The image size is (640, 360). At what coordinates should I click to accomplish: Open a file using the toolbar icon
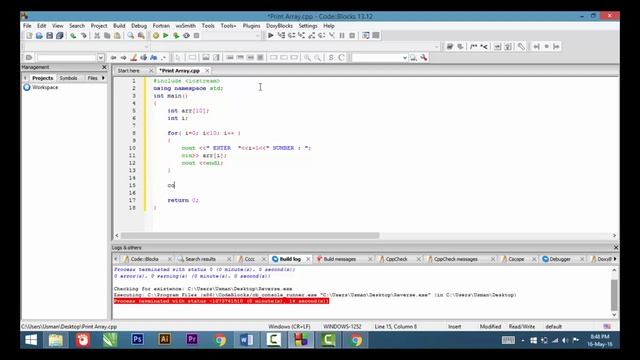tap(39, 36)
